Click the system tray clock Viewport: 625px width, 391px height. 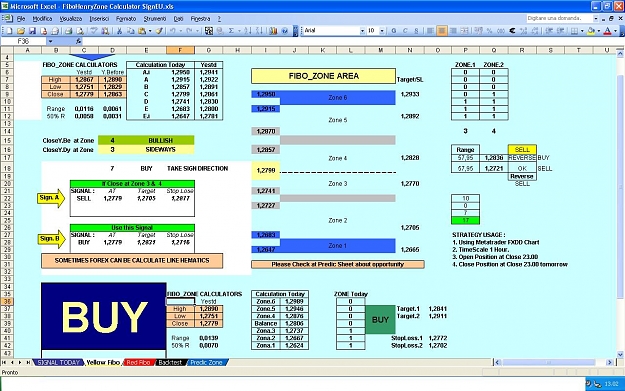pyautogui.click(x=611, y=384)
